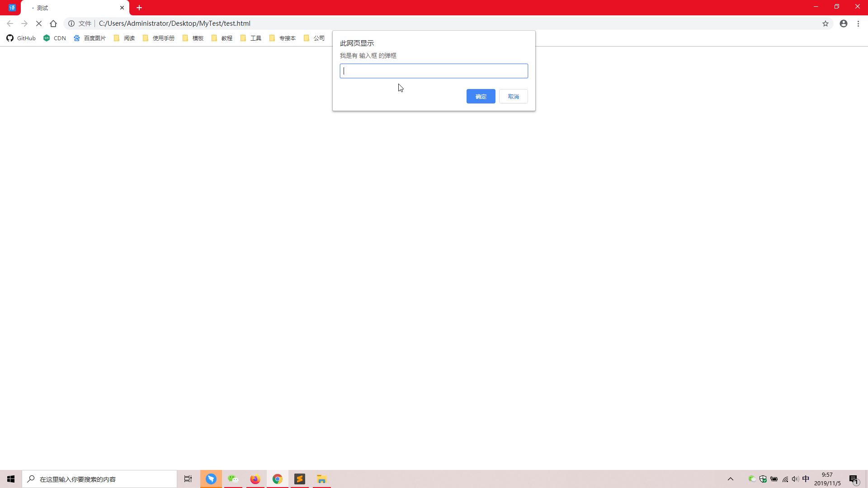Open a new tab with plus button
The image size is (868, 488).
click(139, 8)
